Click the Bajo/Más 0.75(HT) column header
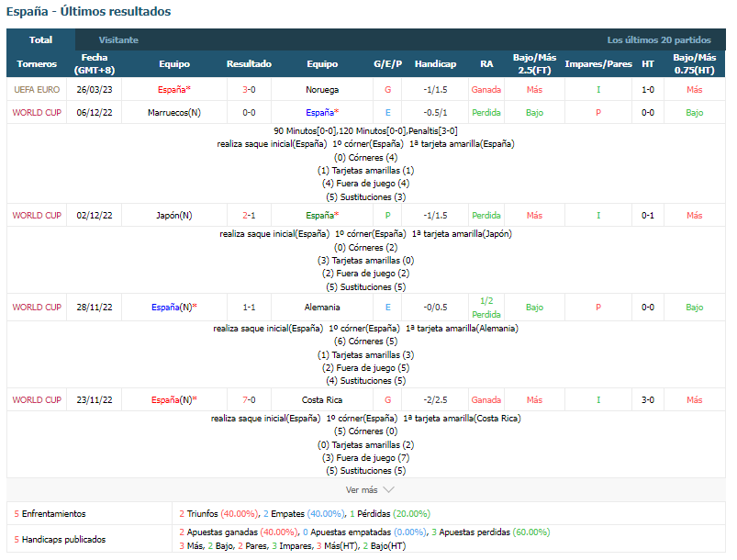Image resolution: width=737 pixels, height=560 pixels. tap(694, 64)
